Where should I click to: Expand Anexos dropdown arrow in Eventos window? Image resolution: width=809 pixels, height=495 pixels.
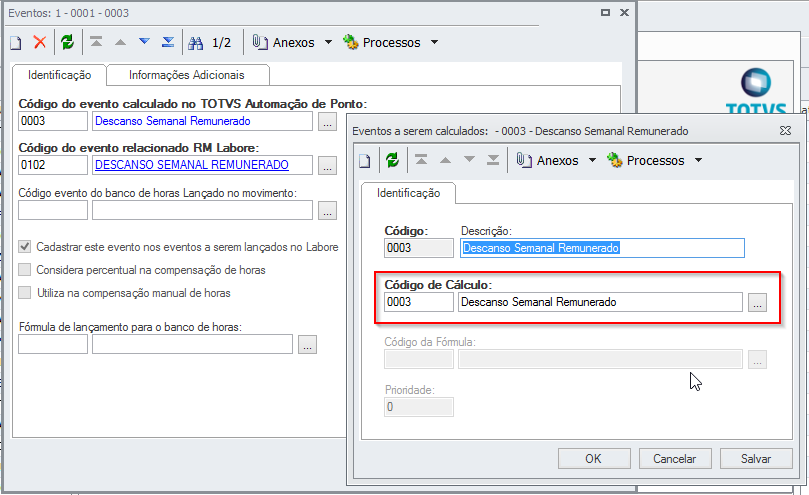328,42
